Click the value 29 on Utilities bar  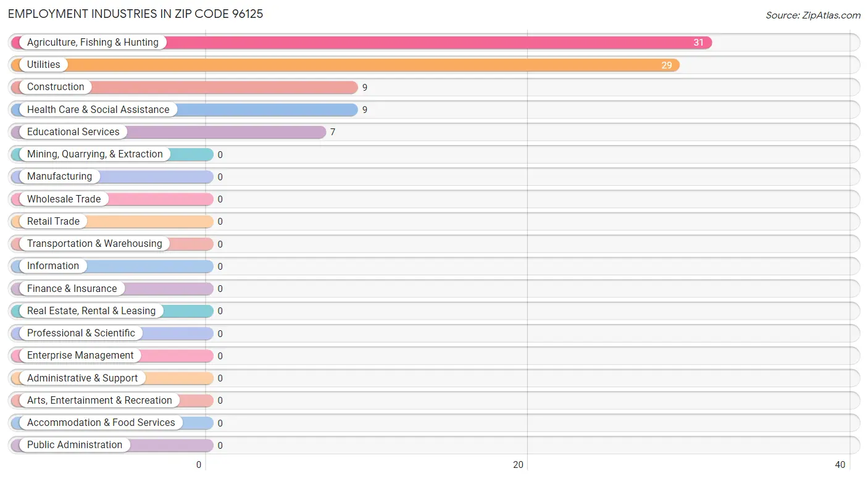[666, 65]
